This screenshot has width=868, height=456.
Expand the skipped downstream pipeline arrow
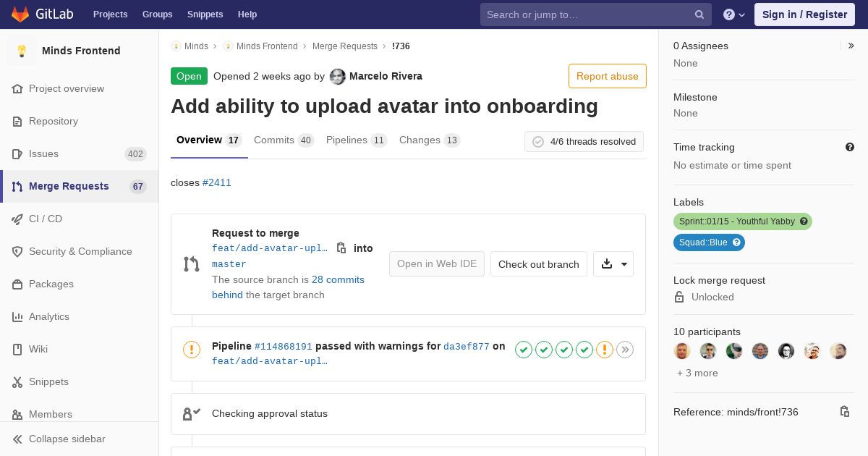pos(625,350)
